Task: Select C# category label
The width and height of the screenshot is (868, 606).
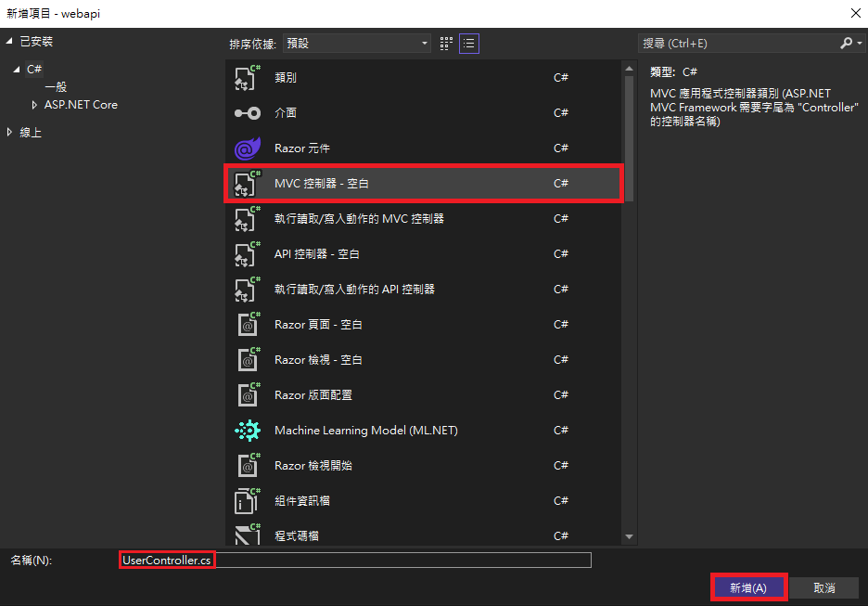Action: point(34,70)
